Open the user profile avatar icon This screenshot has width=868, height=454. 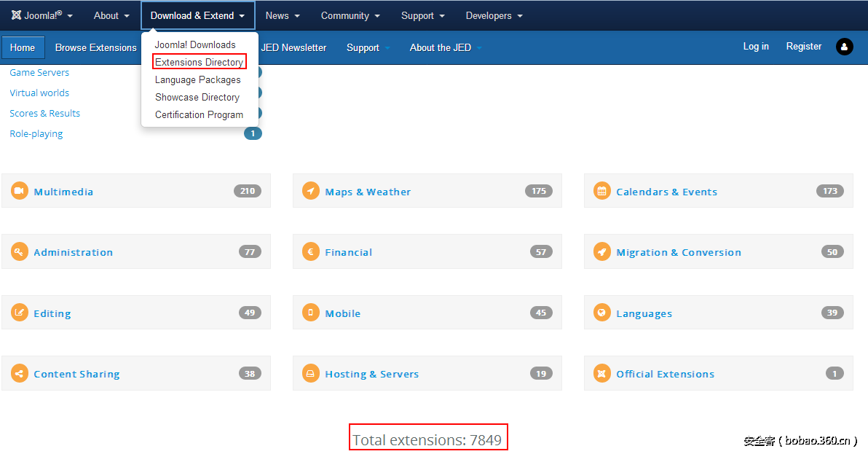pyautogui.click(x=844, y=47)
